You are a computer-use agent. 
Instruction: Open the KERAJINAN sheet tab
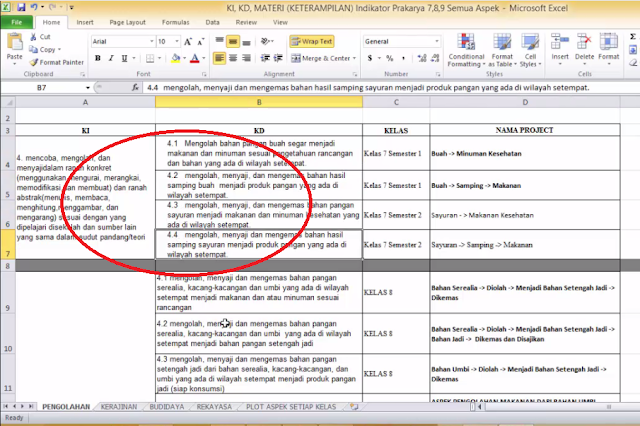(x=119, y=406)
